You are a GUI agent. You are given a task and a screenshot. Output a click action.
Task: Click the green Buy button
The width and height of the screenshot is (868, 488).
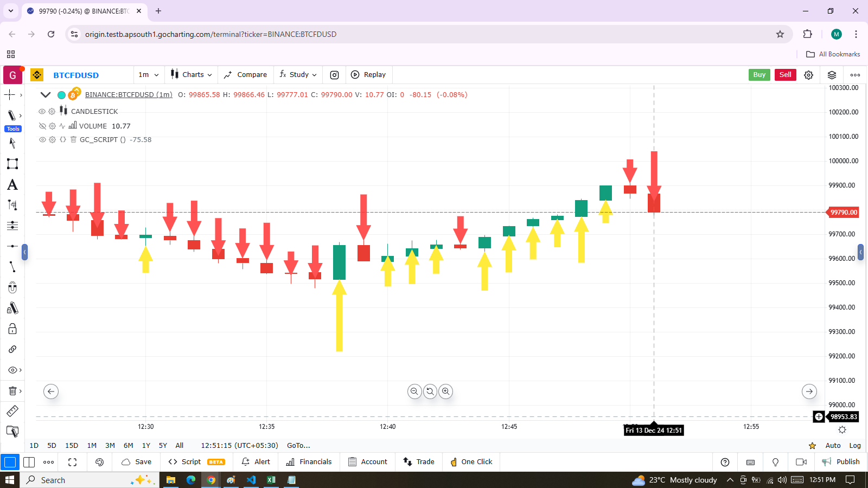759,75
